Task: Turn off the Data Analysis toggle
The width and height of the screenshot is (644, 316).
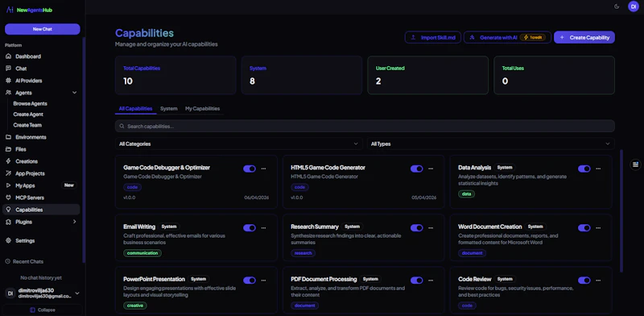Action: click(584, 168)
